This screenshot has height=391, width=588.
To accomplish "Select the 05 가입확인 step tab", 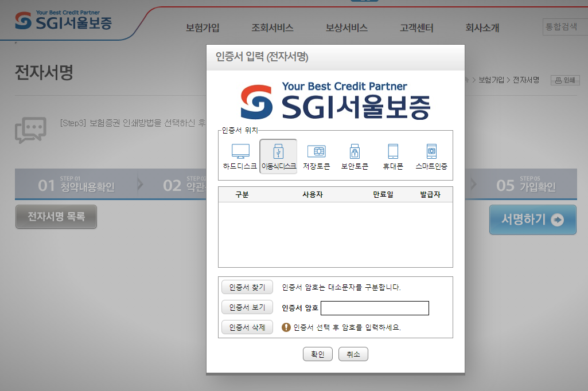I will pos(526,184).
